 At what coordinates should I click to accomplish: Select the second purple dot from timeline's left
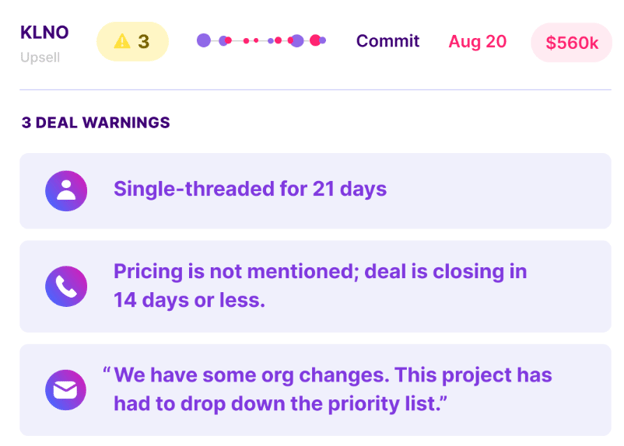point(224,41)
